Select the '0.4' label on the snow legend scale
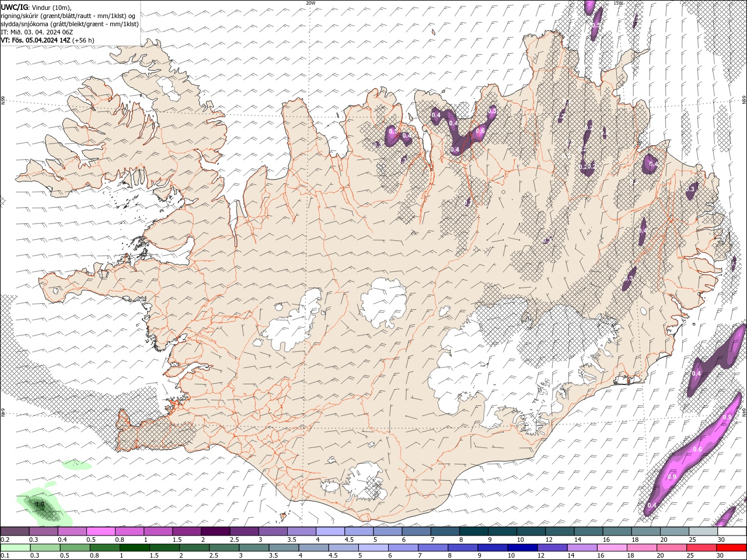This screenshot has height=560, width=747. point(62,540)
